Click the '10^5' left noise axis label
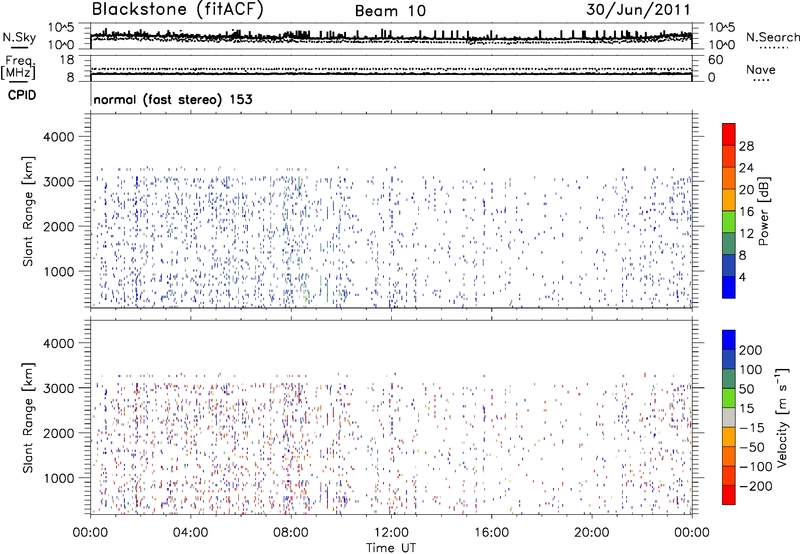 tap(61, 28)
